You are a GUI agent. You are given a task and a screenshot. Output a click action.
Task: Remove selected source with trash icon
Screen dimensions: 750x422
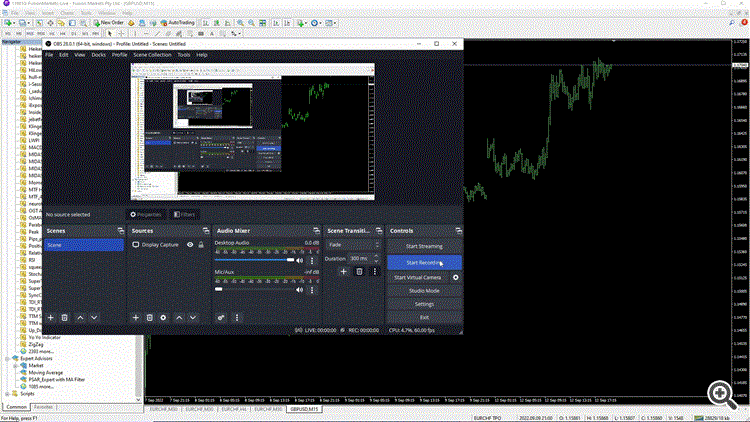150,318
